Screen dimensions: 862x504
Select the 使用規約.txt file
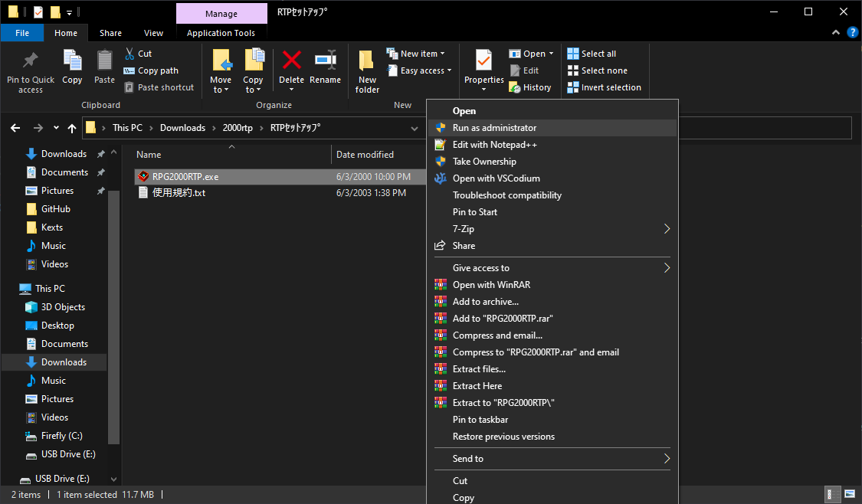click(x=178, y=193)
